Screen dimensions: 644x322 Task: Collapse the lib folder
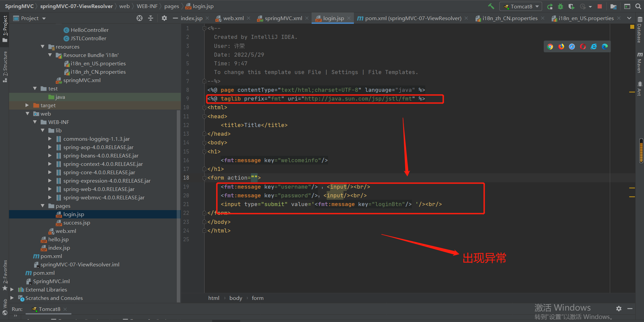(43, 130)
